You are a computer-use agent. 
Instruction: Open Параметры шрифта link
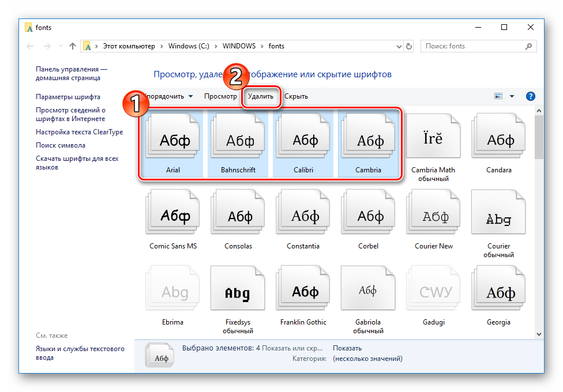click(x=68, y=97)
